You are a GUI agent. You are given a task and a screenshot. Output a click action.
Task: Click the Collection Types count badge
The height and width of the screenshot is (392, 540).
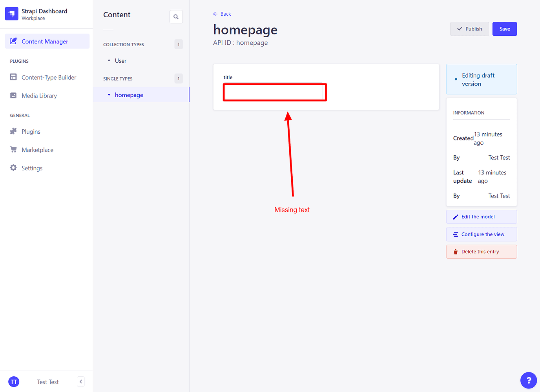pyautogui.click(x=179, y=44)
